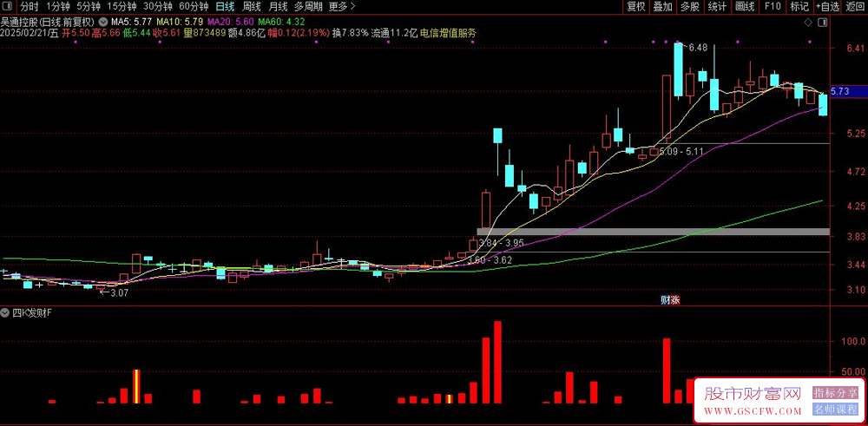Click the diamond icon above chart

coord(808,23)
